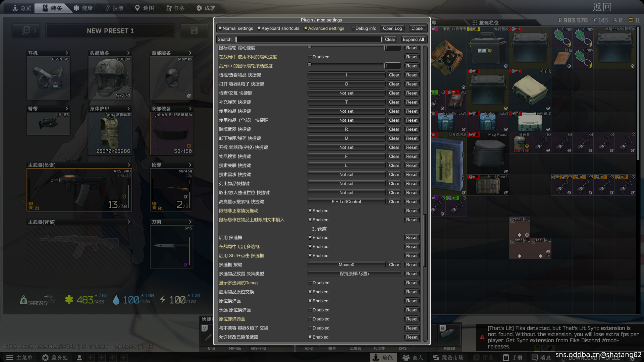The height and width of the screenshot is (362, 644).
Task: Expand the 头部装备 slot arrow
Action: (x=128, y=53)
